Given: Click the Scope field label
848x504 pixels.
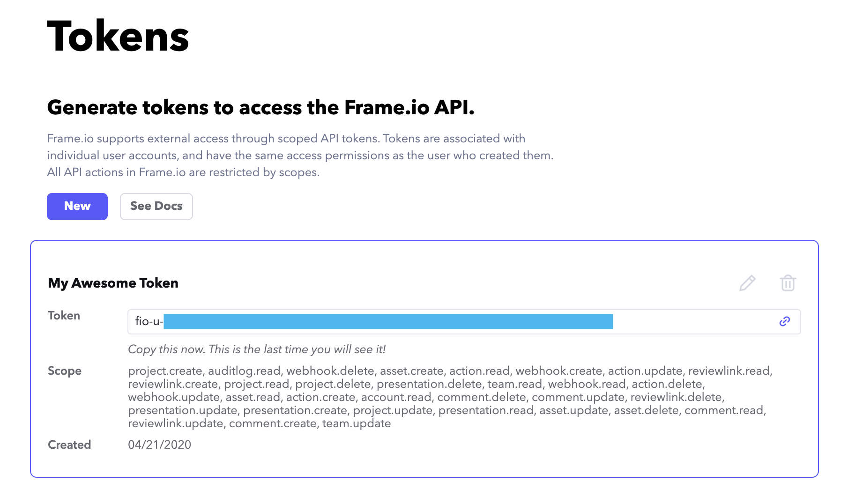Looking at the screenshot, I should click(x=65, y=371).
